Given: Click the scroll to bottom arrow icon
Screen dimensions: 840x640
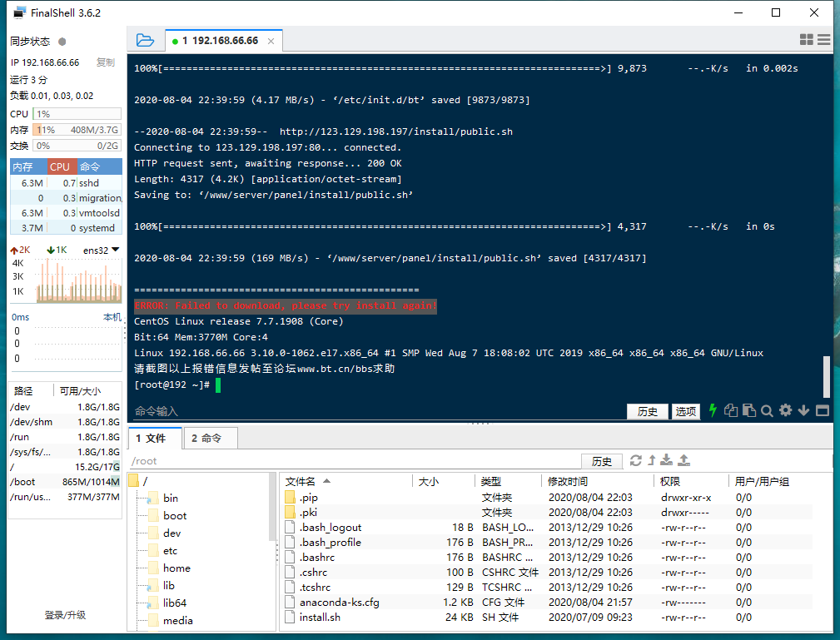Looking at the screenshot, I should pyautogui.click(x=803, y=411).
